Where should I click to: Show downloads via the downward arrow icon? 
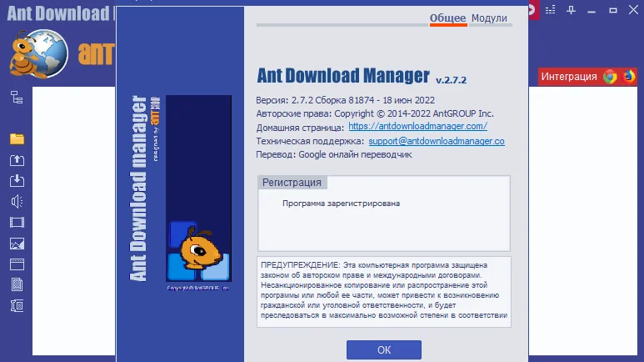(x=17, y=181)
